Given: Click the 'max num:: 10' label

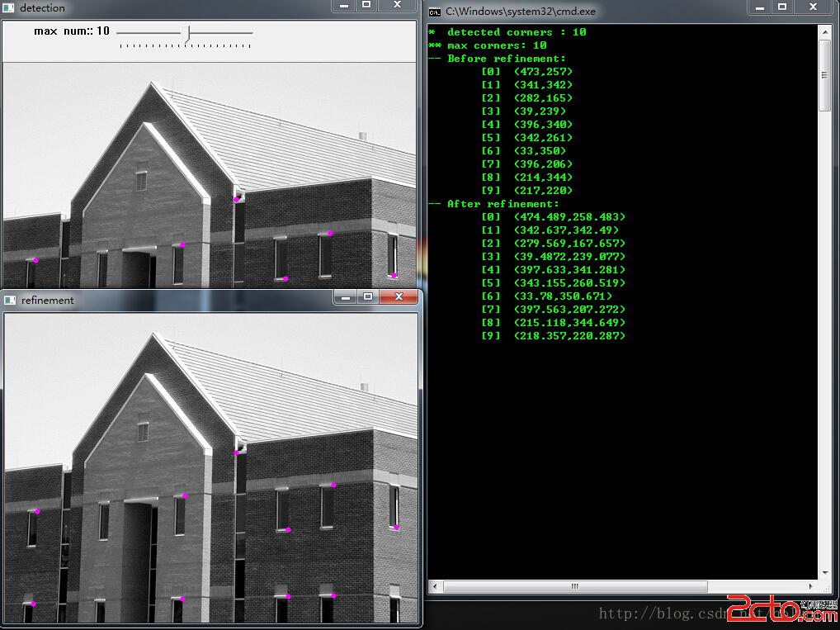Looking at the screenshot, I should [x=72, y=31].
